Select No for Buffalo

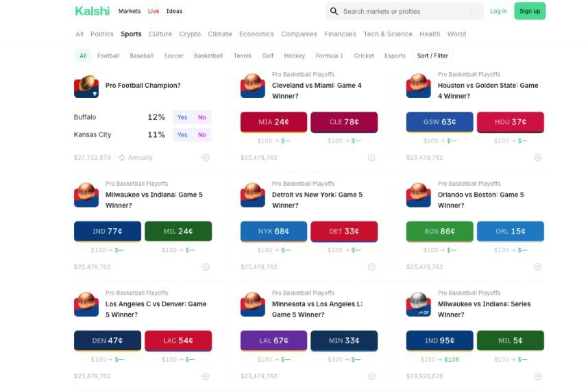point(201,117)
